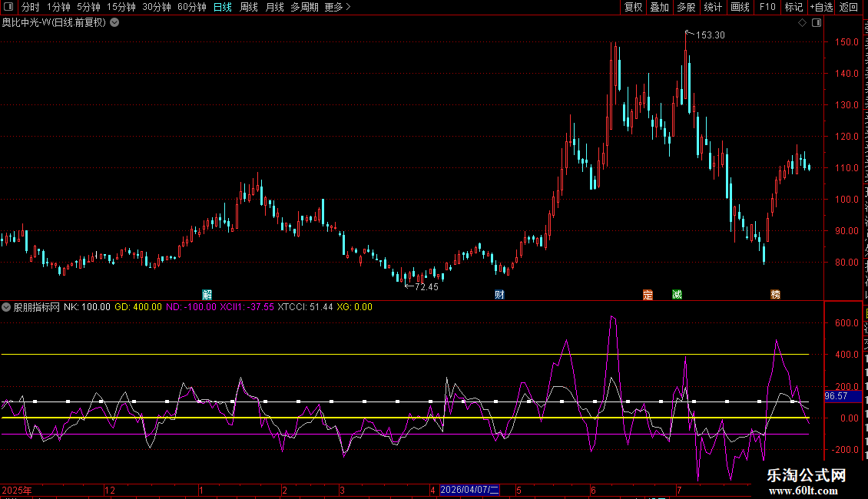Click the 多股 multi-stock button
This screenshot has width=868, height=499.
pos(686,7)
